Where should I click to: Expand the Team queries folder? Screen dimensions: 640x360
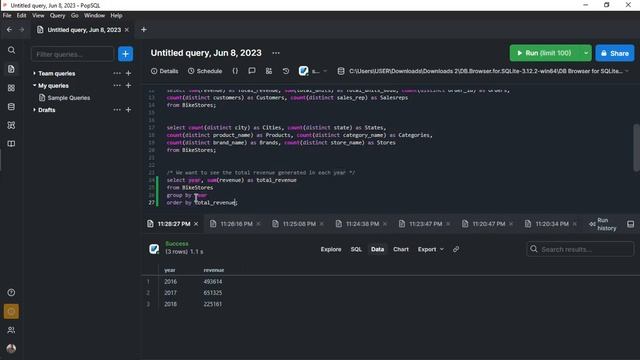[x=34, y=73]
